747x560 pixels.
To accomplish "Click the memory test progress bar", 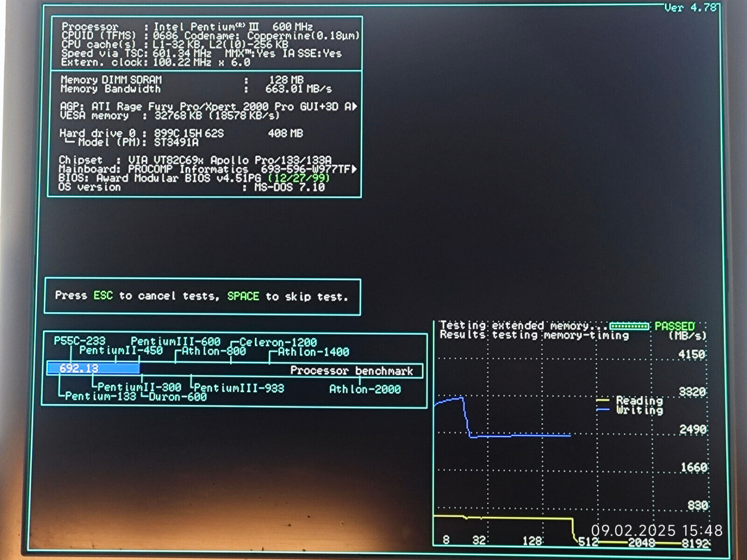I will (629, 326).
